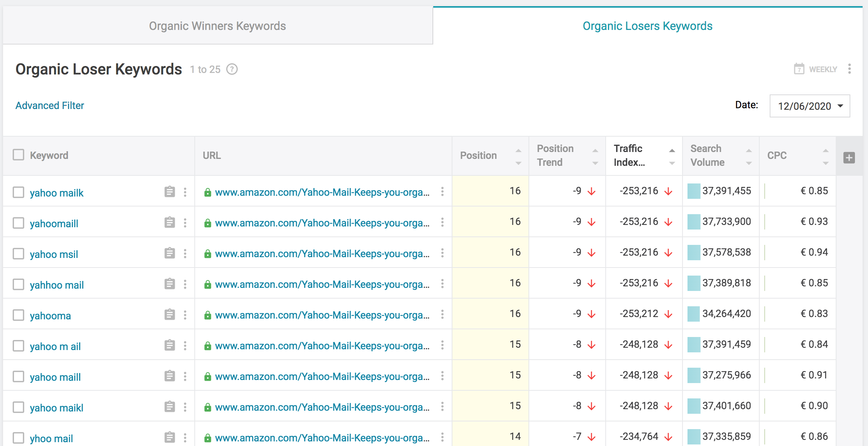
Task: Open the URL options dots in the yahoo mailk row
Action: (x=442, y=192)
